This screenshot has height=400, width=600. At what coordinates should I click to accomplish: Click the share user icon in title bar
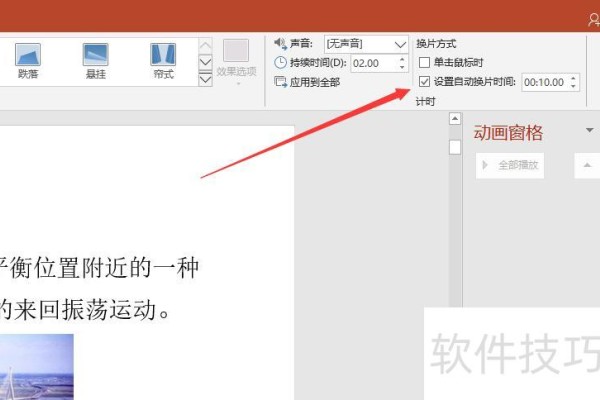point(594,19)
